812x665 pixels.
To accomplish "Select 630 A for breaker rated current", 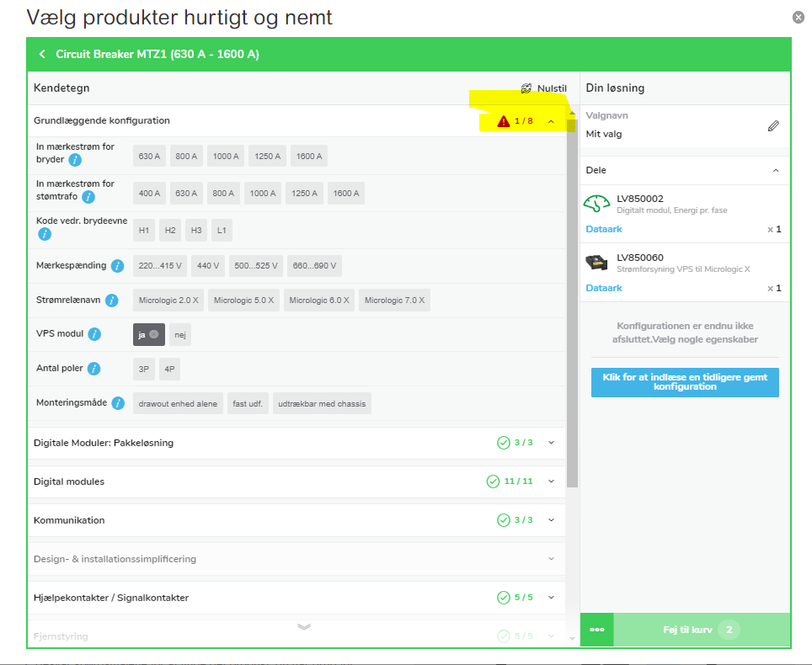I will pos(149,157).
